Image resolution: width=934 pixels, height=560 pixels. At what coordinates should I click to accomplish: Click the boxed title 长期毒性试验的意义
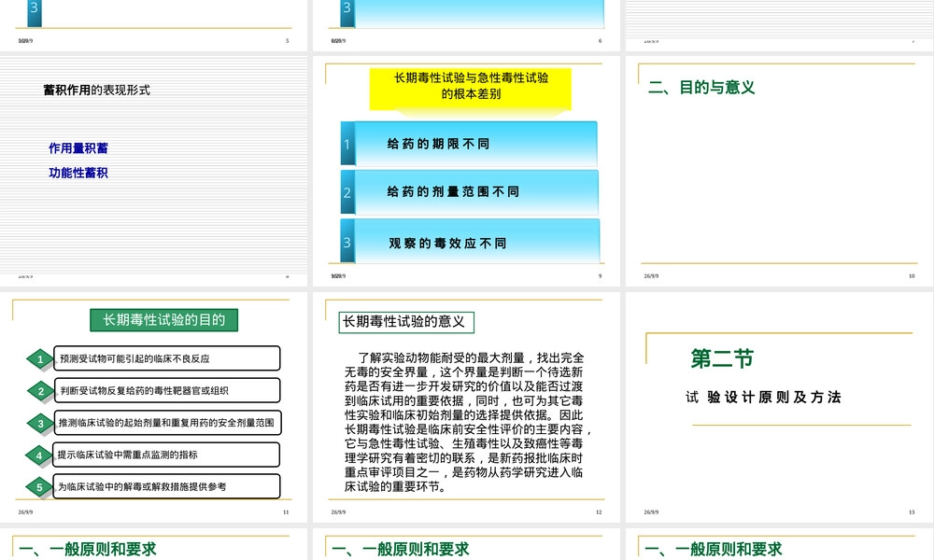[x=406, y=322]
